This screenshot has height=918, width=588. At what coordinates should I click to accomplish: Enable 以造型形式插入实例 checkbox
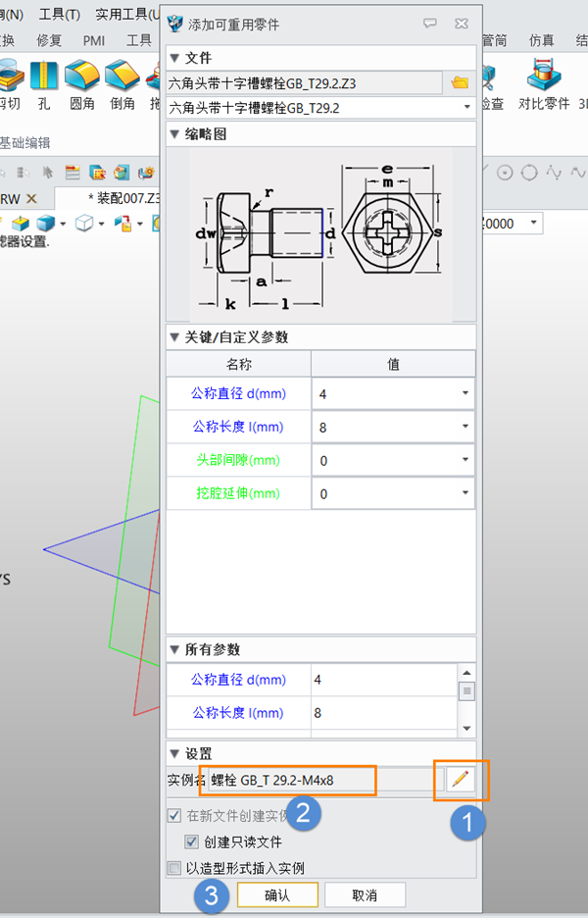[174, 868]
